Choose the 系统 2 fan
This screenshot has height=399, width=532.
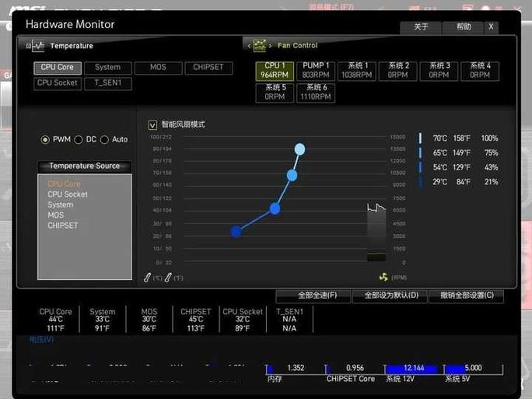(x=397, y=71)
